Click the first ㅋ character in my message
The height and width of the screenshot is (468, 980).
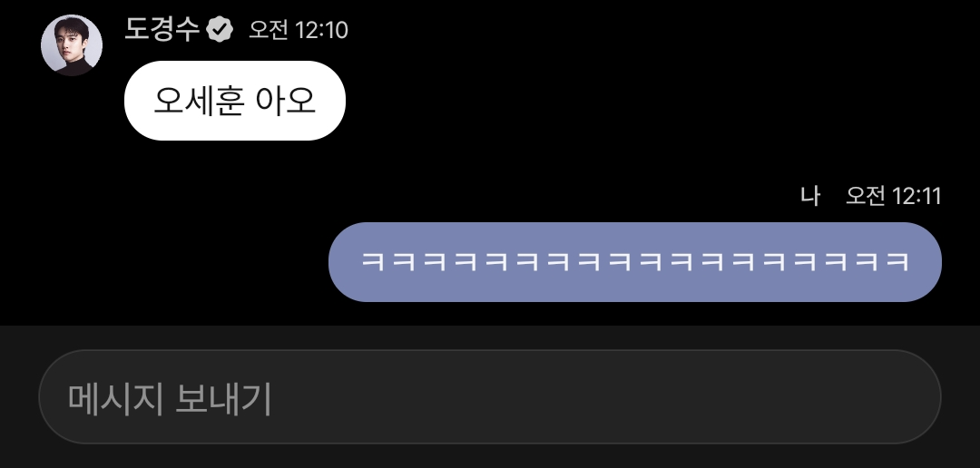pyautogui.click(x=373, y=261)
